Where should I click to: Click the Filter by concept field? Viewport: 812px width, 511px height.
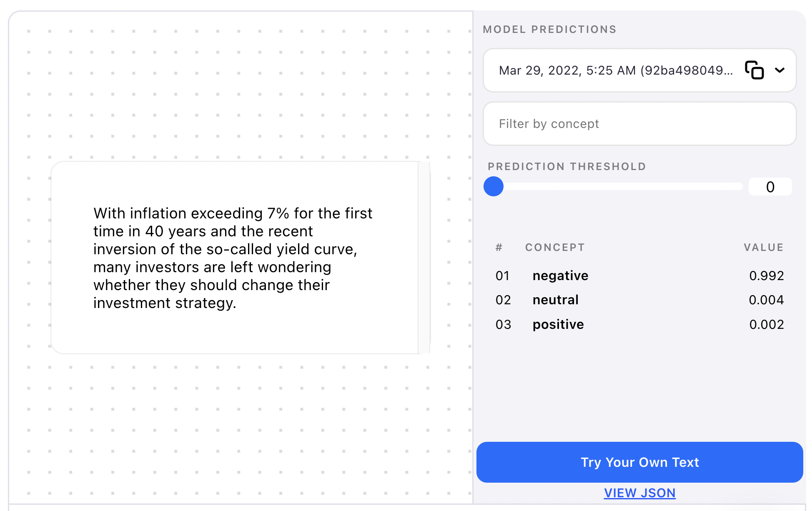(x=639, y=124)
